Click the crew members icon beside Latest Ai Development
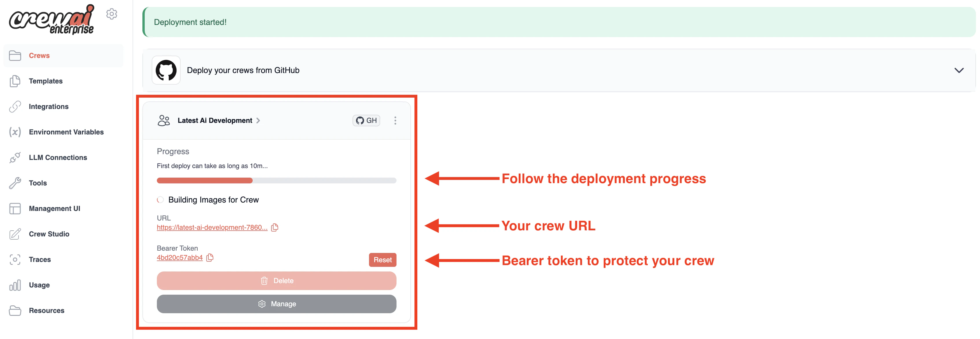The height and width of the screenshot is (339, 980). coord(164,120)
